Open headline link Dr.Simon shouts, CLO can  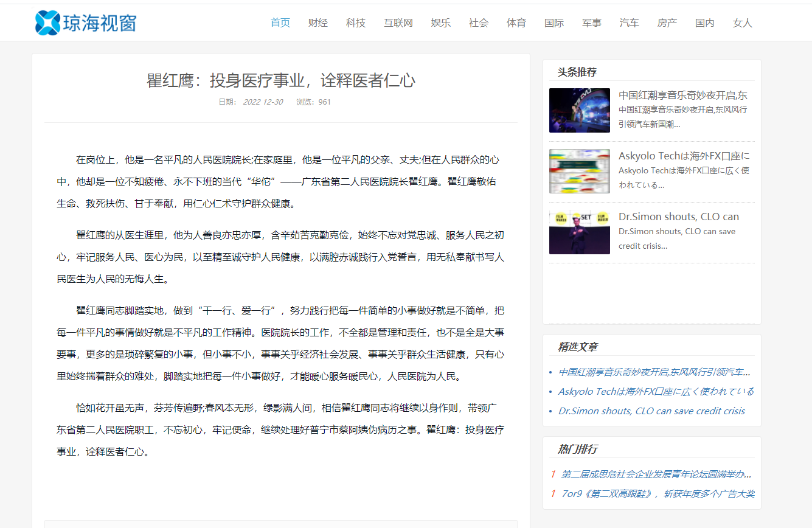pos(679,217)
